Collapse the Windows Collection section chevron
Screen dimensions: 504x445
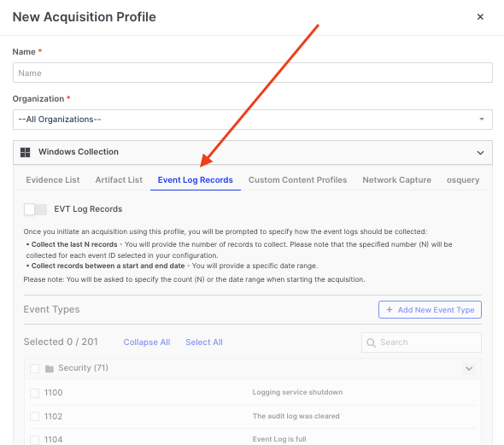click(x=480, y=153)
